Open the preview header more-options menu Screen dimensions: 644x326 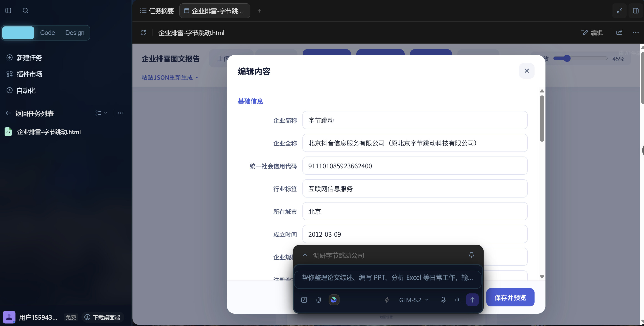pyautogui.click(x=636, y=33)
